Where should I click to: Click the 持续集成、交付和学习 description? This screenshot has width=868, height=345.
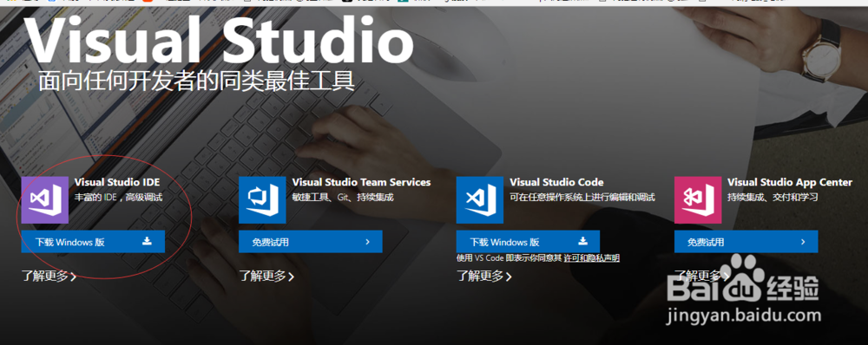(x=773, y=197)
